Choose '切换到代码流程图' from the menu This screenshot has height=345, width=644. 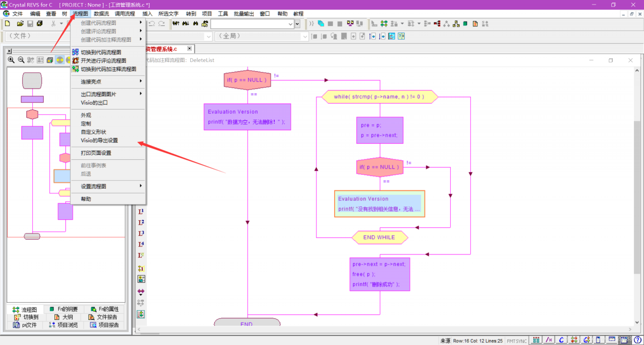click(101, 52)
